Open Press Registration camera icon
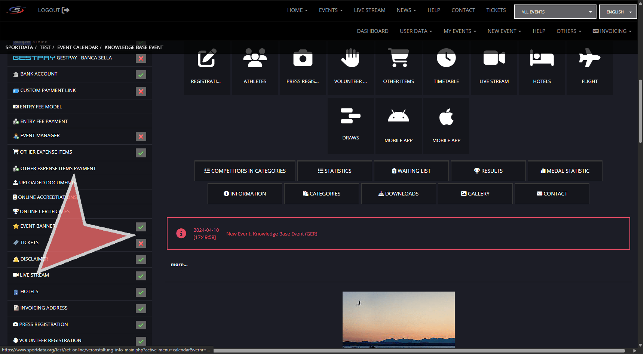The image size is (644, 354). click(x=303, y=59)
